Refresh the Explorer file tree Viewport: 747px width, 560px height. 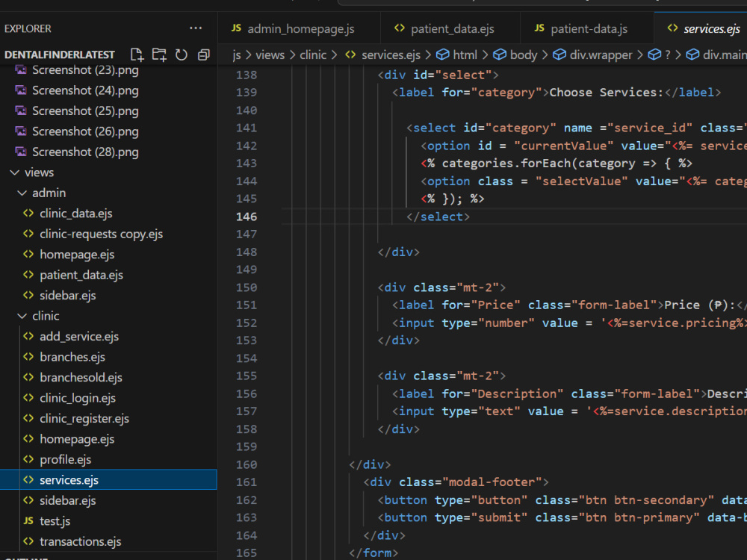pyautogui.click(x=181, y=55)
